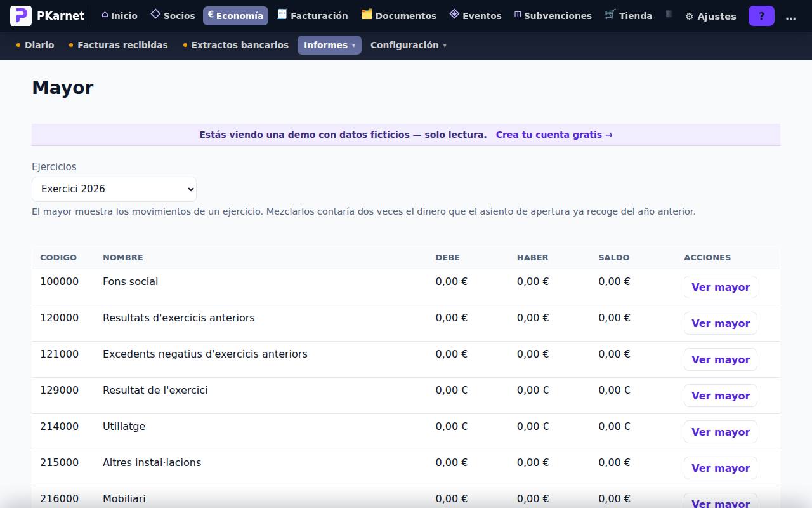Click the CODIGO column header
812x508 pixels.
click(x=58, y=257)
